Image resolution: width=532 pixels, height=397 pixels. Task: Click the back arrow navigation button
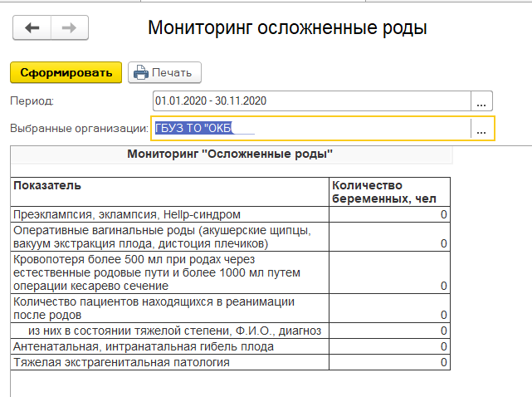[x=32, y=27]
